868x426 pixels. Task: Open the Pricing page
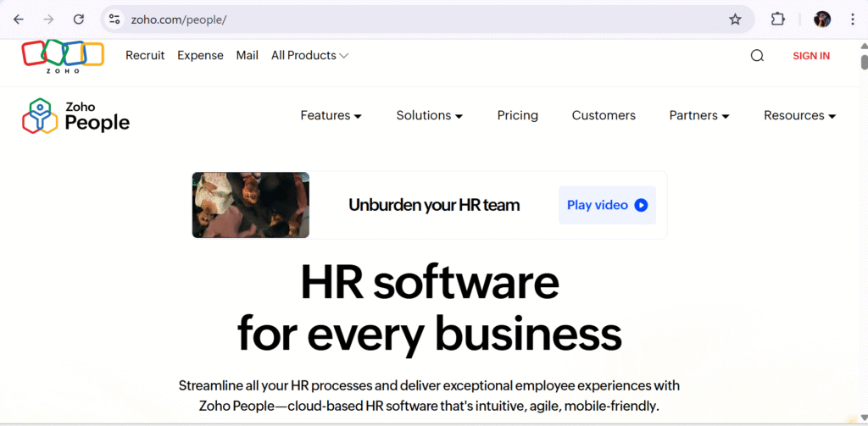point(518,115)
